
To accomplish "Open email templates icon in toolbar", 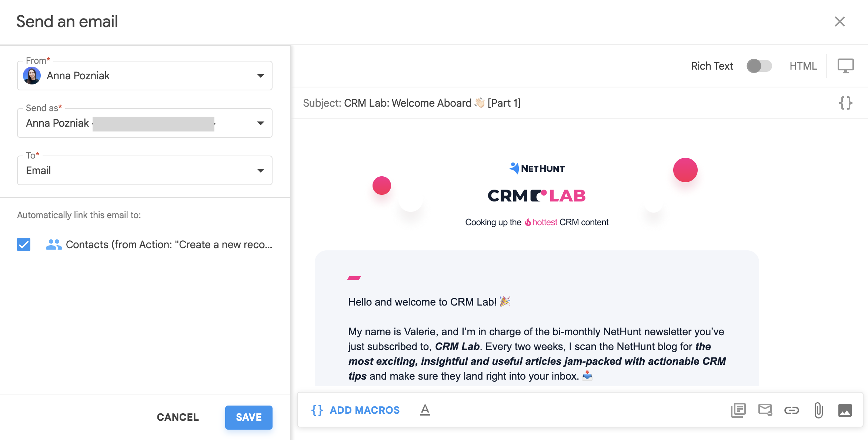I will pyautogui.click(x=738, y=410).
